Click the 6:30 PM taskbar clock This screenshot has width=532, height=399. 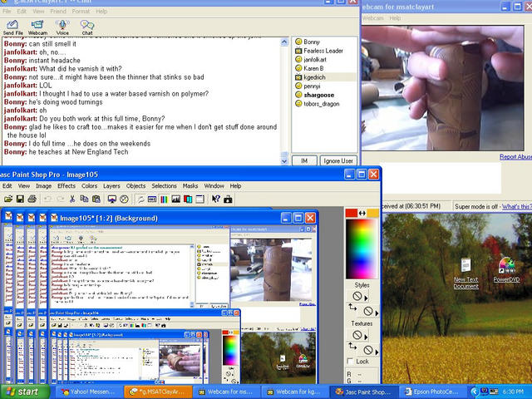[x=513, y=392]
